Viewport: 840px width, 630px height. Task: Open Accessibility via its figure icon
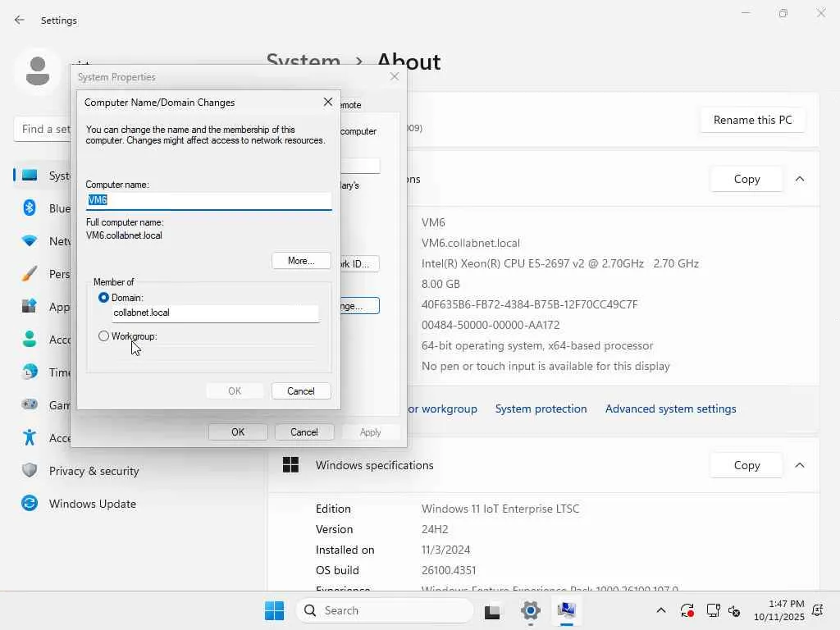[x=30, y=437]
